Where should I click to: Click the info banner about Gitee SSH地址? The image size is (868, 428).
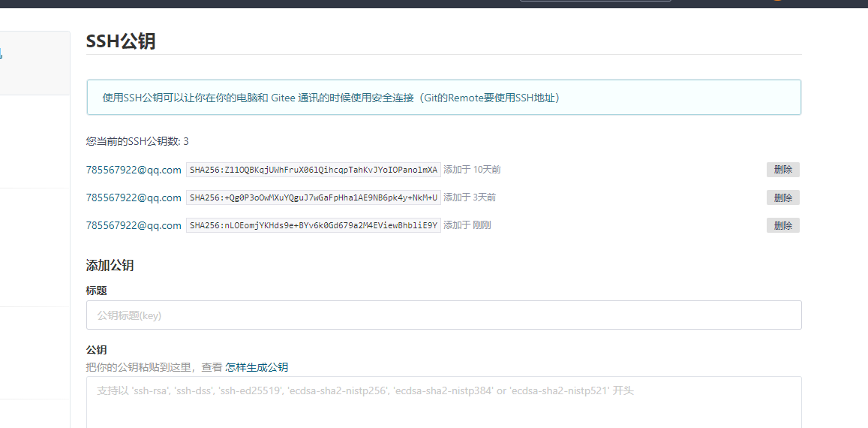click(x=444, y=98)
